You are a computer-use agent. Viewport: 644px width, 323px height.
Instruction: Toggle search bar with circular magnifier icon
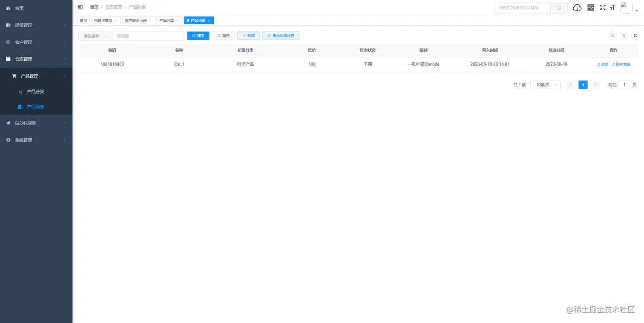point(612,36)
